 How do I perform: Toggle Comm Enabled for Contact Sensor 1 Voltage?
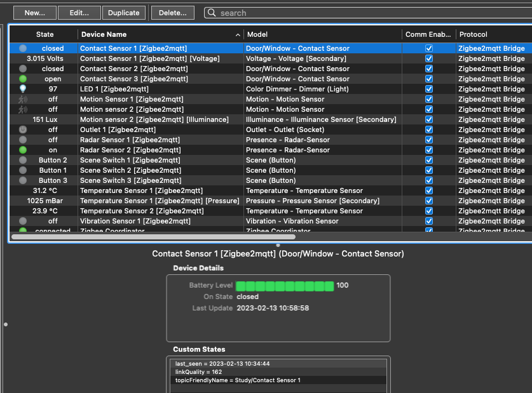(x=429, y=58)
